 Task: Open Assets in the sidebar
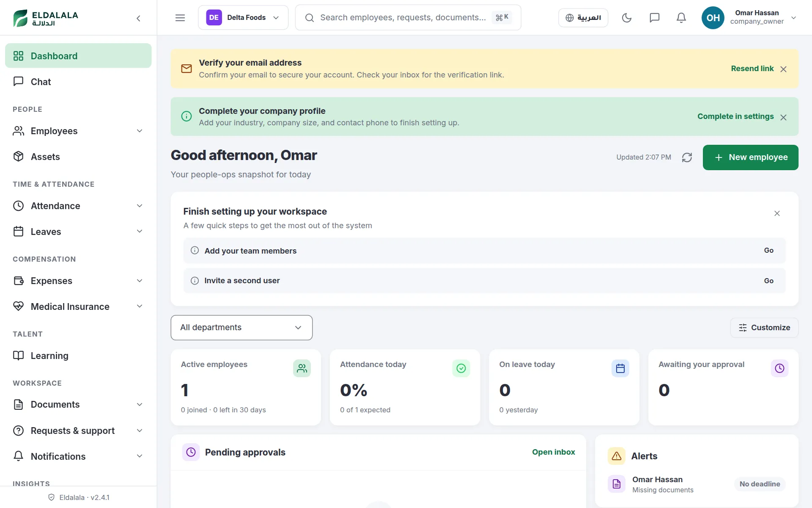78,157
